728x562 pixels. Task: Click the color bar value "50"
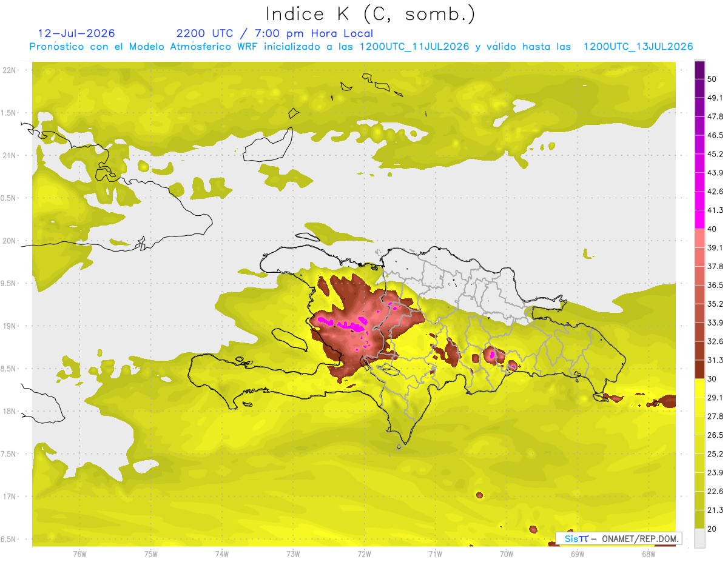712,79
